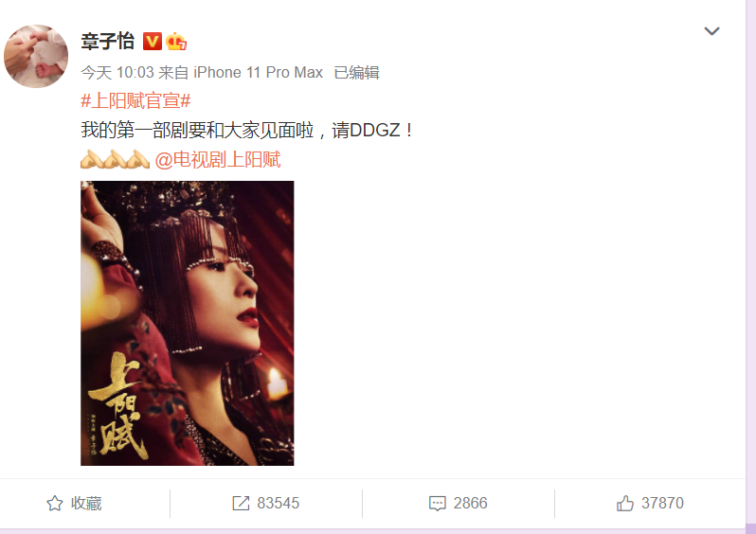Screen dimensions: 756x534
Task: Click the 已编辑 edited label
Action: click(x=356, y=73)
